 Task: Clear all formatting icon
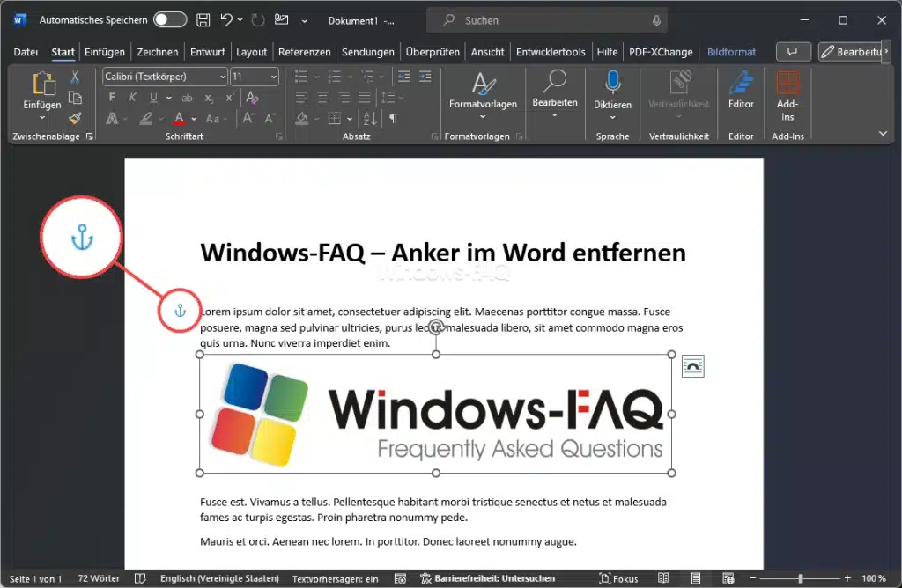252,97
